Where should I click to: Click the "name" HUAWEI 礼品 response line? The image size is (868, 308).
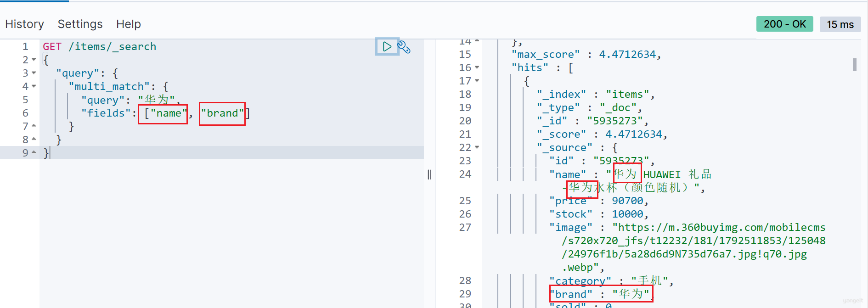tap(630, 181)
